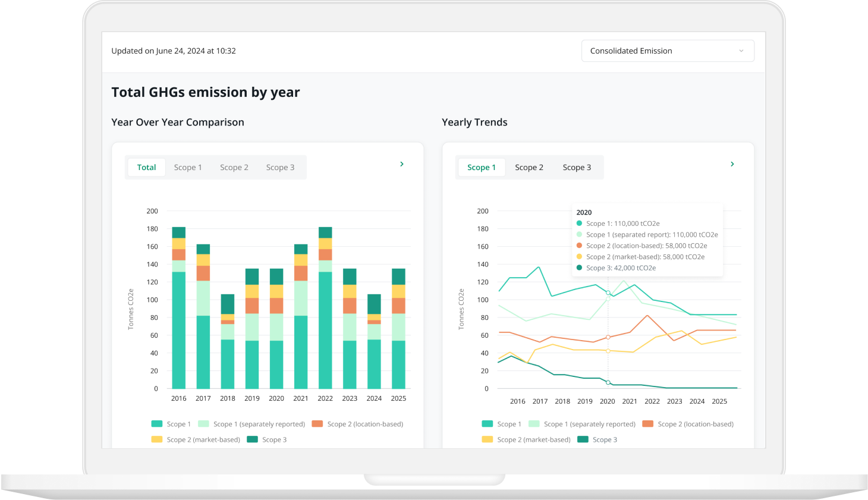Click the chevron icon of the emission dropdown

click(741, 51)
